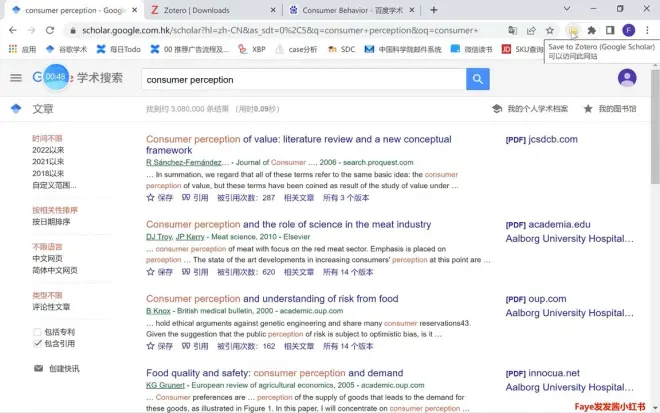View 被引用次数 620 citing articles
660x413 pixels.
[246, 272]
